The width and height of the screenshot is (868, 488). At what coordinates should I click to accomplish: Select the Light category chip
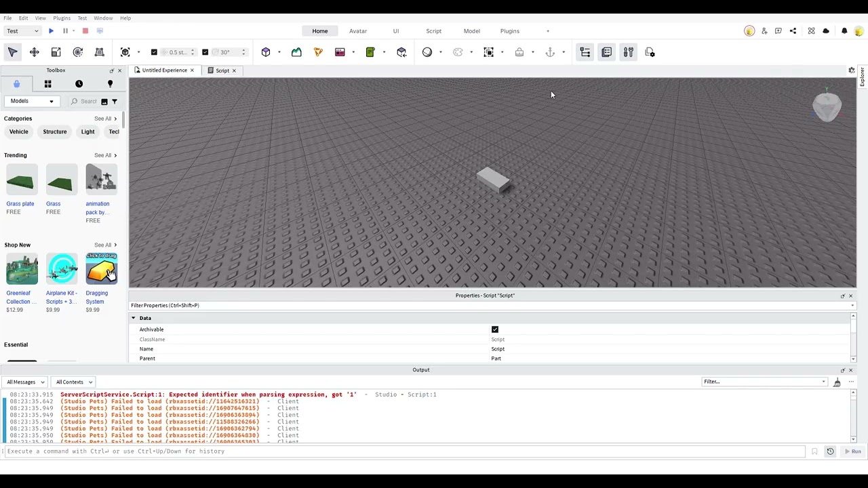(87, 131)
